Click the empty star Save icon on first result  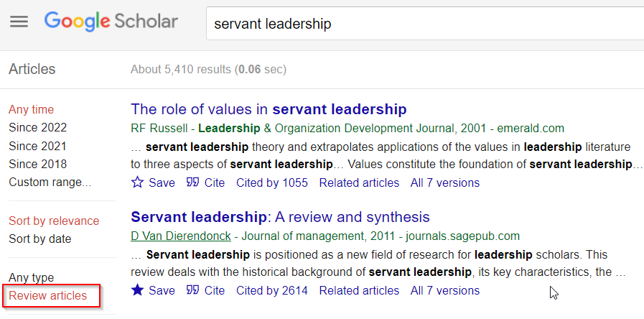point(137,182)
